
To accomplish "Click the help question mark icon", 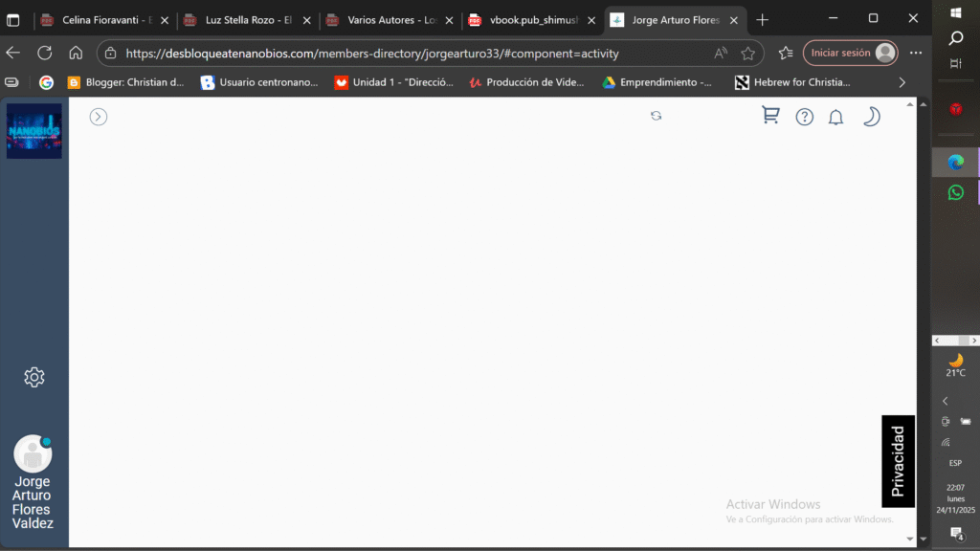I will point(805,117).
